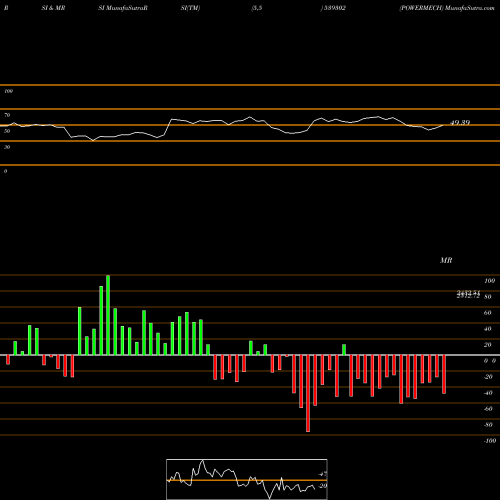Image resolution: width=500 pixels, height=500 pixels.
Task: Click the SI MunafaSutraR header label
Action: pos(123,8)
